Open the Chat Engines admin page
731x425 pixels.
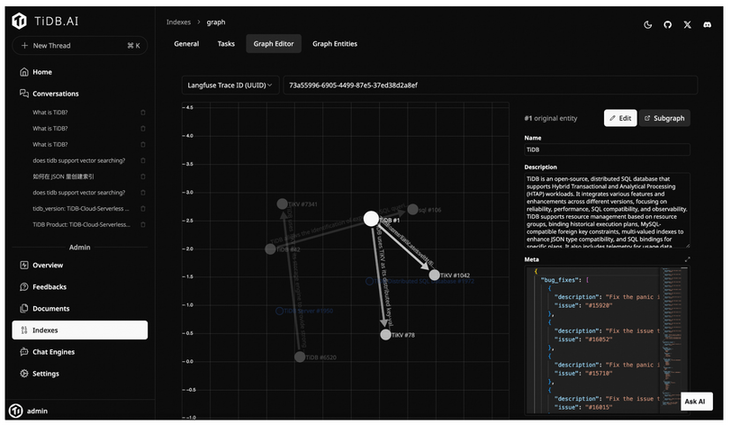tap(80, 352)
